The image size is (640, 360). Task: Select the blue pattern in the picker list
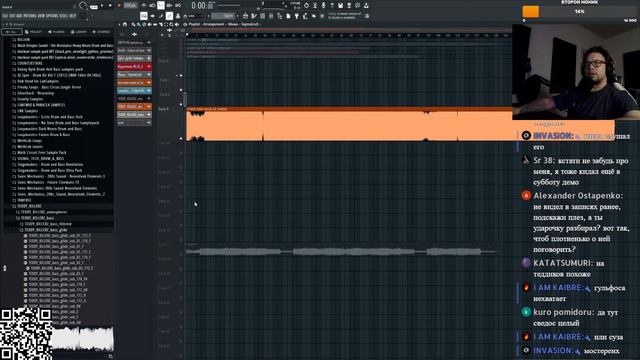point(134,90)
